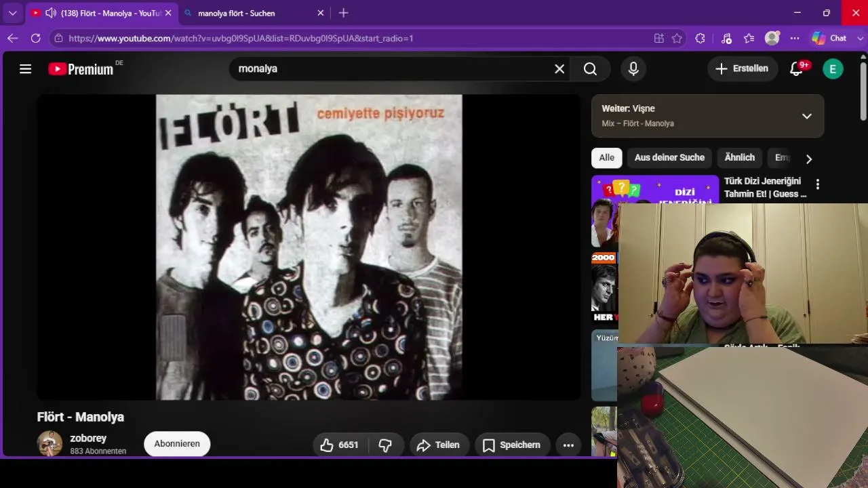Open the tab actions dropdown
This screenshot has height=488, width=868.
pyautogui.click(x=12, y=13)
